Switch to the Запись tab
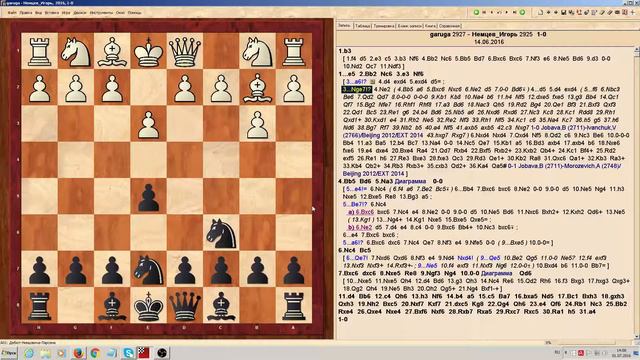Image resolution: width=640 pixels, height=360 pixels. click(x=344, y=26)
